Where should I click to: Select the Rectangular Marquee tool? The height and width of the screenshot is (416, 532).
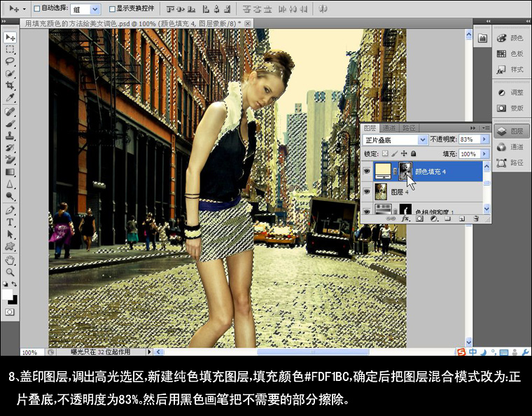click(x=10, y=50)
